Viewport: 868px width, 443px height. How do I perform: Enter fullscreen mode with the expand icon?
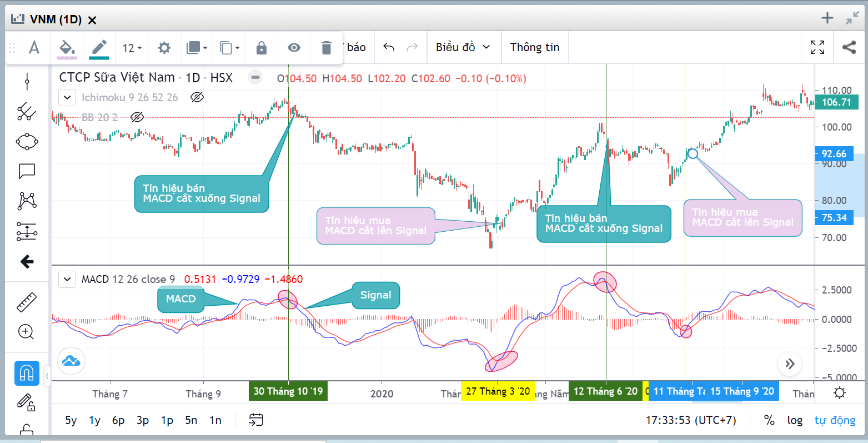pyautogui.click(x=817, y=47)
